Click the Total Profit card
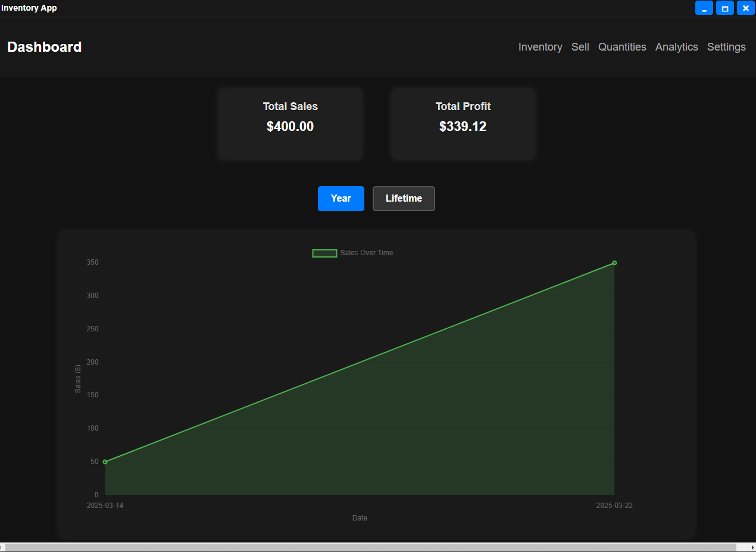The image size is (756, 552). (x=463, y=123)
